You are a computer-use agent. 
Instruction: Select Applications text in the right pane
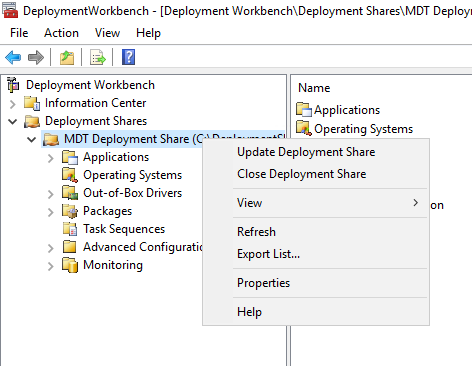(347, 110)
